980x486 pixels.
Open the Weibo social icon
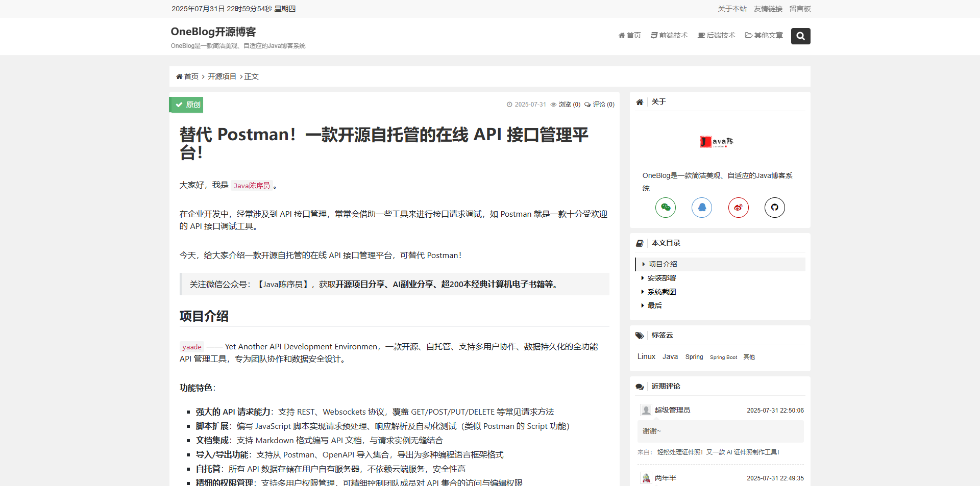point(738,208)
